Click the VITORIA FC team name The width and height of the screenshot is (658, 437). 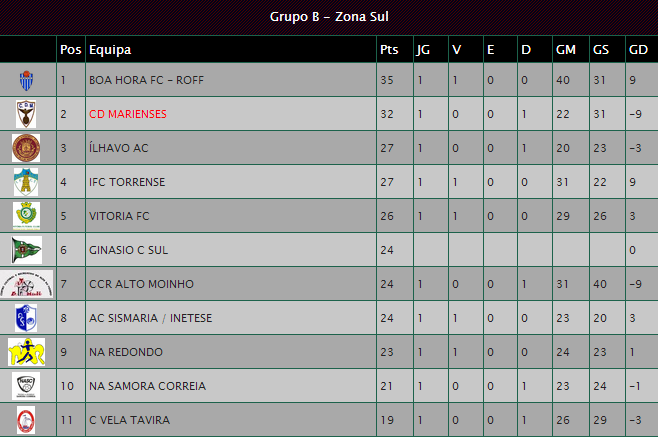[x=119, y=216]
